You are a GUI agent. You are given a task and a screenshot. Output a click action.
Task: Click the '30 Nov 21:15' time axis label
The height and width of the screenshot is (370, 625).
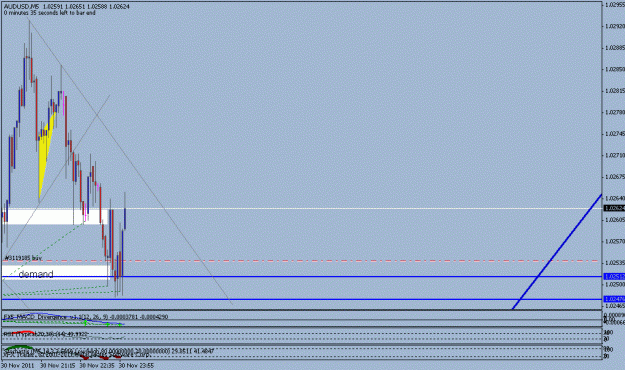(57, 365)
